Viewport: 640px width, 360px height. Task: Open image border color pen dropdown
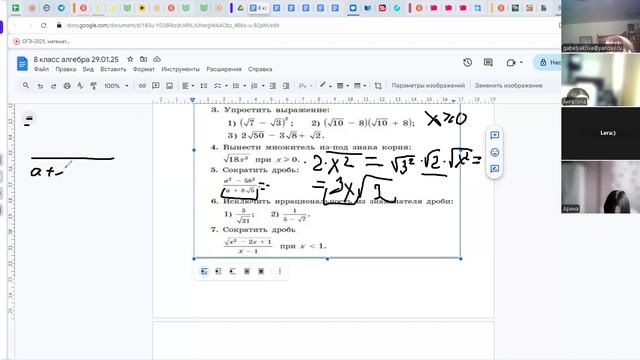[325, 85]
